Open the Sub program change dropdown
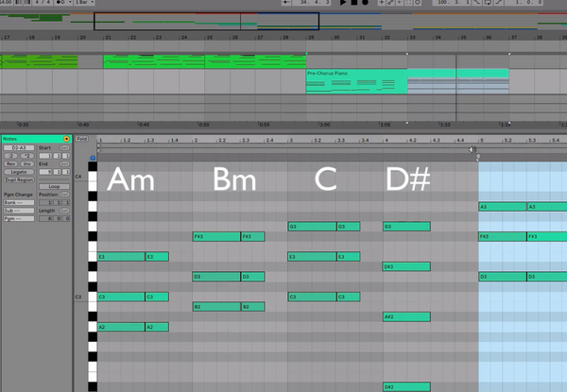This screenshot has height=392, width=567. pos(18,210)
